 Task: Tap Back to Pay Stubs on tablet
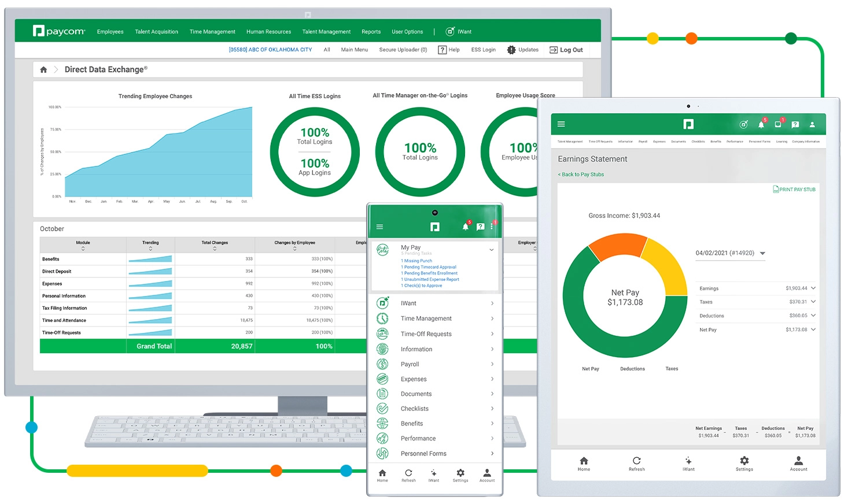pos(581,175)
